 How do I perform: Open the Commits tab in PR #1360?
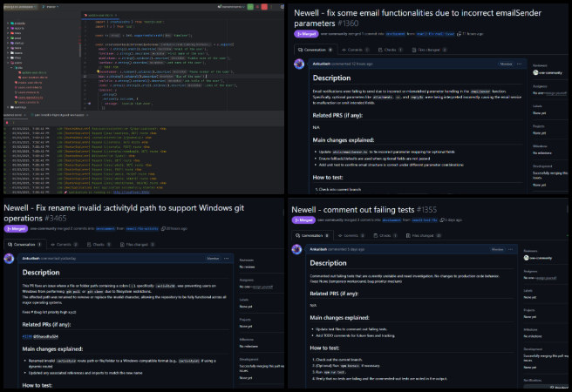click(x=356, y=50)
